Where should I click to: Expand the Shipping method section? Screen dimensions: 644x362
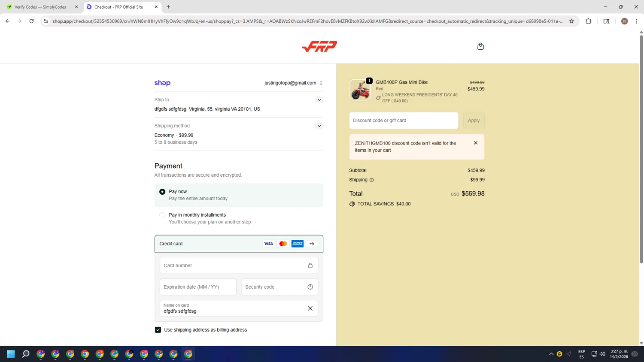click(x=319, y=126)
